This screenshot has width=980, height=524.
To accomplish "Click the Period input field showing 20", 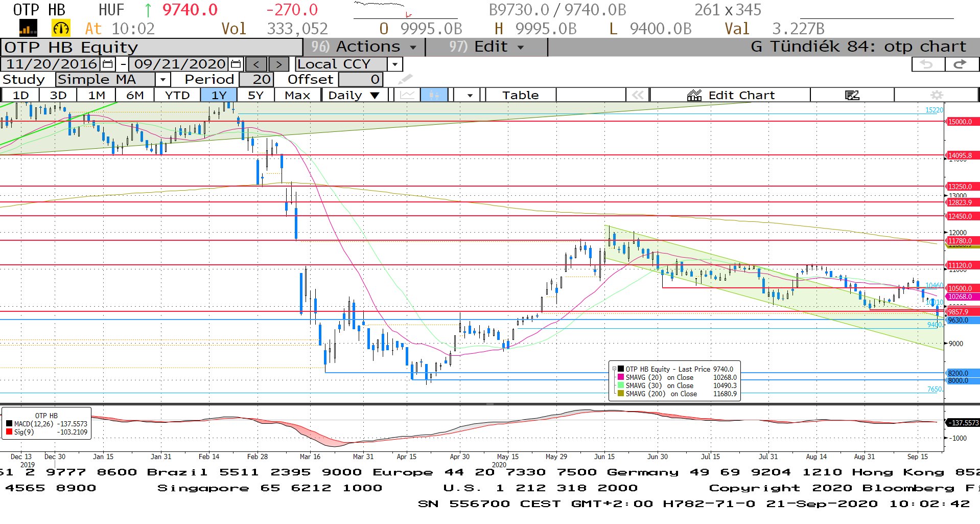I will click(256, 80).
